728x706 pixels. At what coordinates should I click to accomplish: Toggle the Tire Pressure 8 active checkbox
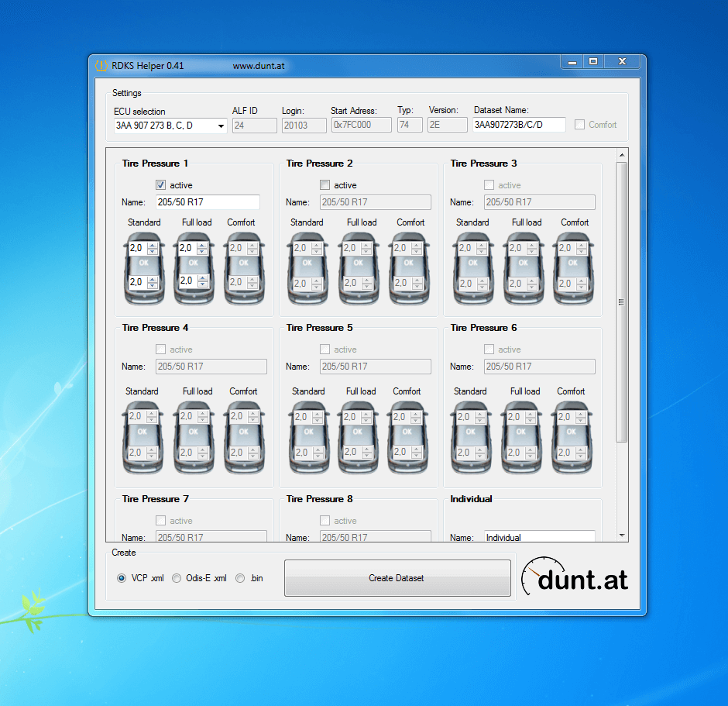pyautogui.click(x=325, y=520)
